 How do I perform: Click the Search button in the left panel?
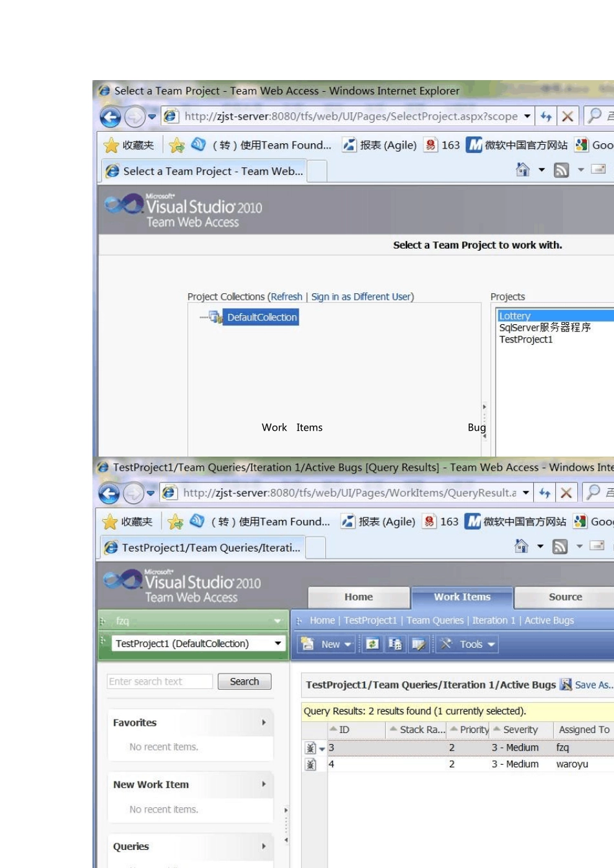pyautogui.click(x=244, y=681)
